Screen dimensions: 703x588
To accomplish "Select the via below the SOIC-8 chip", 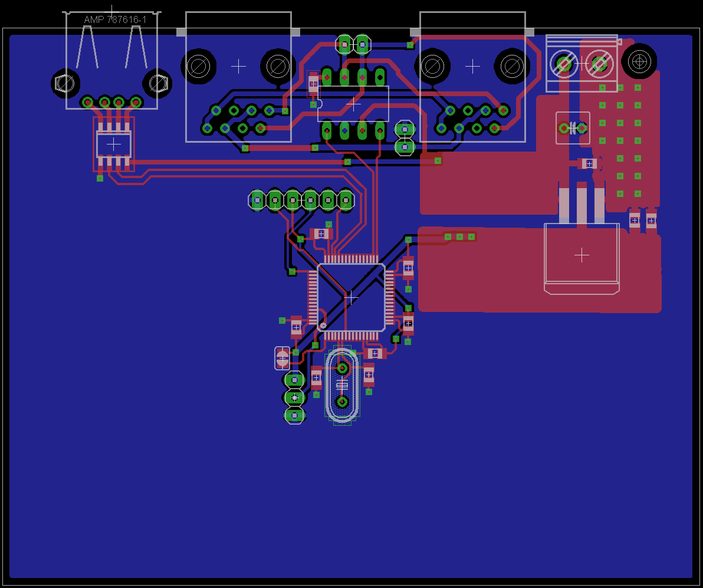I will pyautogui.click(x=100, y=178).
